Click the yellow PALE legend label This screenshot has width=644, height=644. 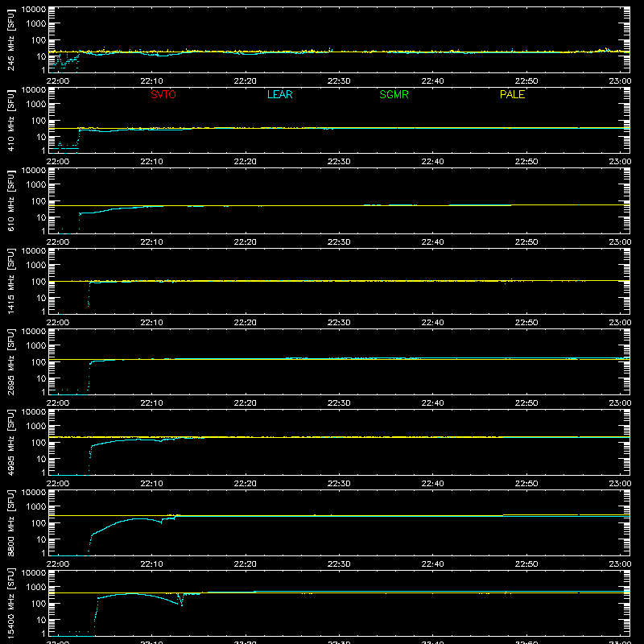pos(512,94)
